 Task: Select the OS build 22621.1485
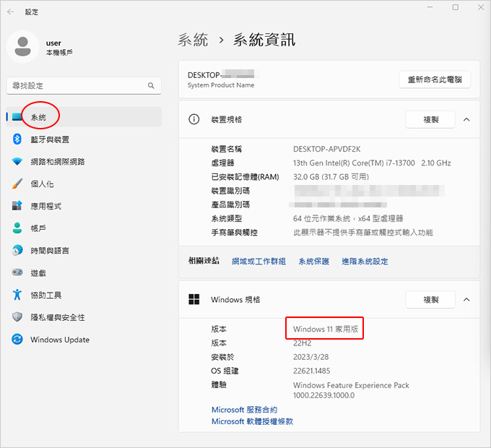[x=312, y=371]
